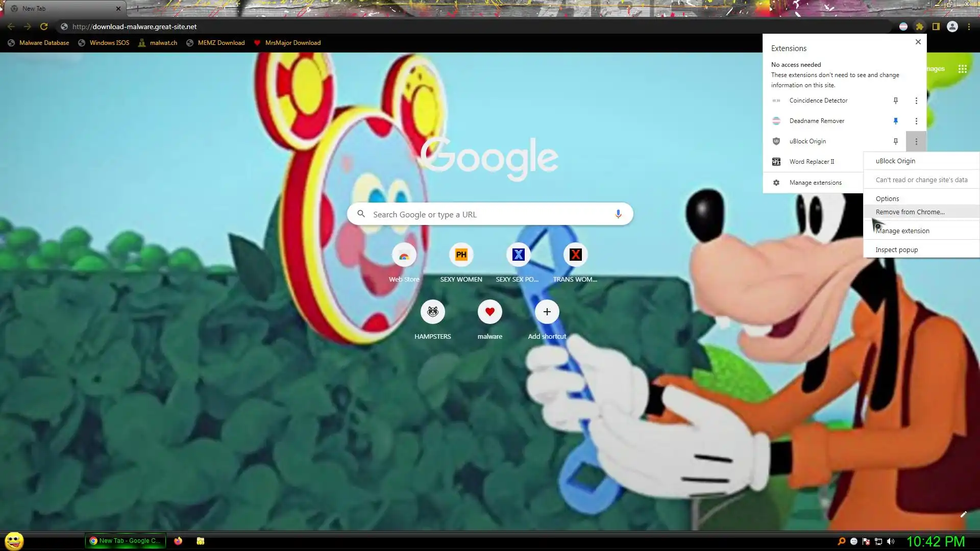Click the voice search microphone icon
Image resolution: width=980 pixels, height=551 pixels.
pyautogui.click(x=618, y=214)
